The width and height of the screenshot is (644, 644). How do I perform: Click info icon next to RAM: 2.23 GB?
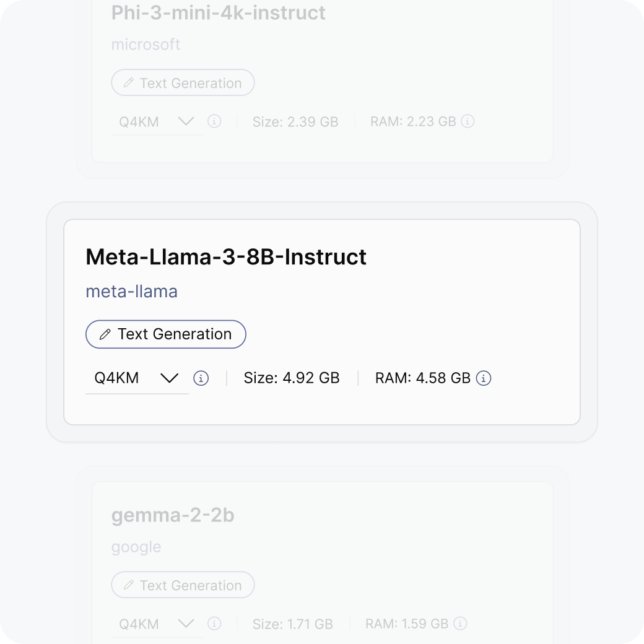tap(468, 121)
